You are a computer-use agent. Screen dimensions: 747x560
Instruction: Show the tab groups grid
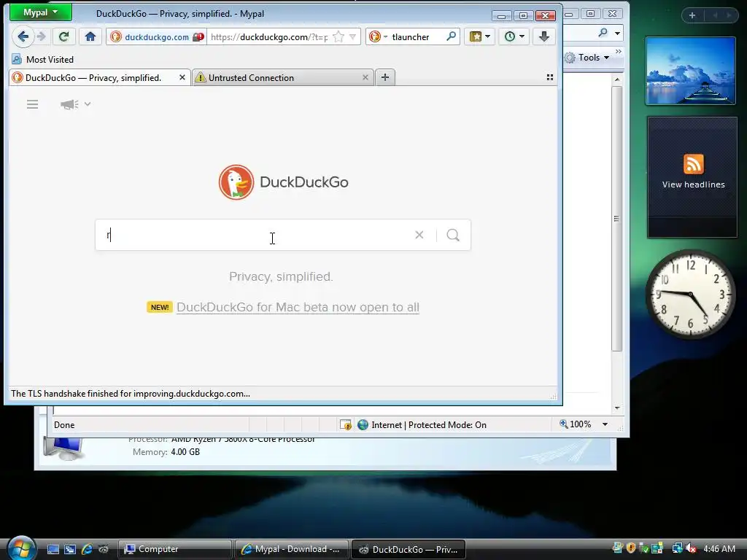tap(550, 77)
